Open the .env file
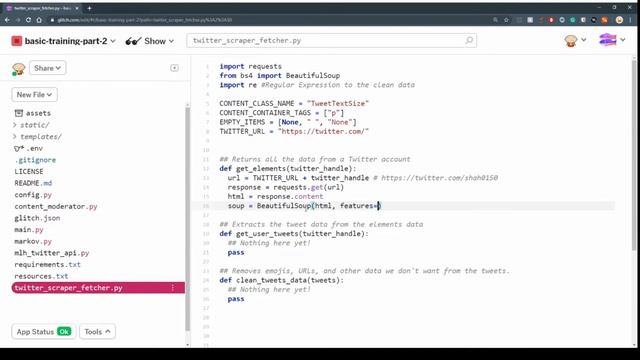Viewport: 640px width, 360px height. click(x=29, y=148)
